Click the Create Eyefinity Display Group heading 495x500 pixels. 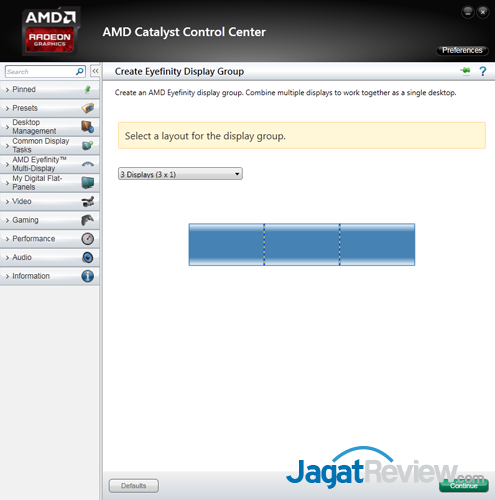[179, 71]
